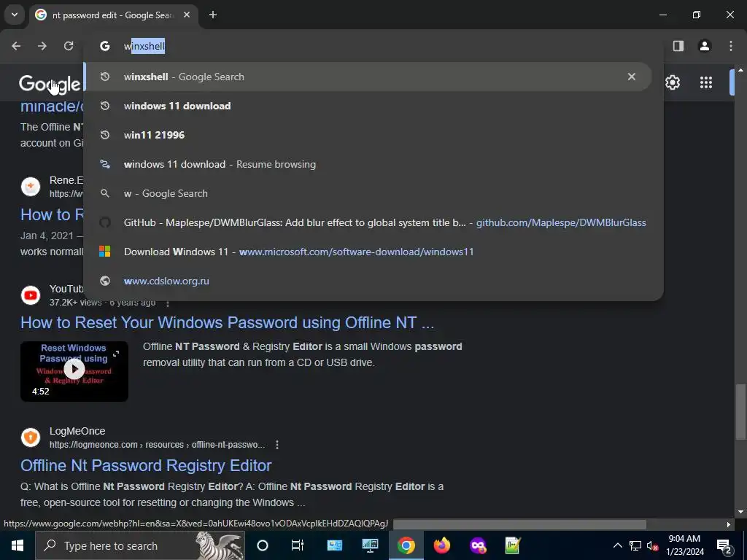Pick the 'win11 21996' suggestion
The height and width of the screenshot is (560, 747).
coord(368,135)
